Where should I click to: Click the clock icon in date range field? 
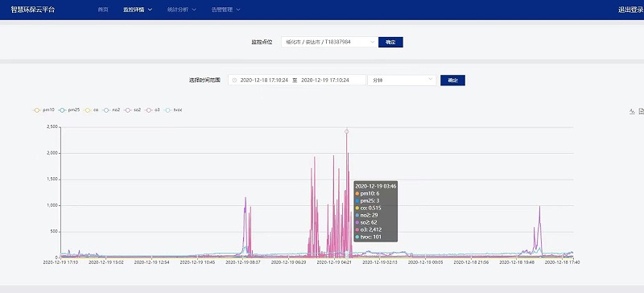(x=234, y=80)
